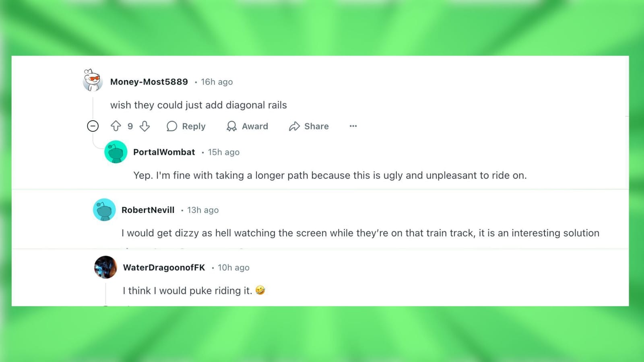Downvote the diagonal rails comment
644x362 pixels.
click(x=144, y=126)
